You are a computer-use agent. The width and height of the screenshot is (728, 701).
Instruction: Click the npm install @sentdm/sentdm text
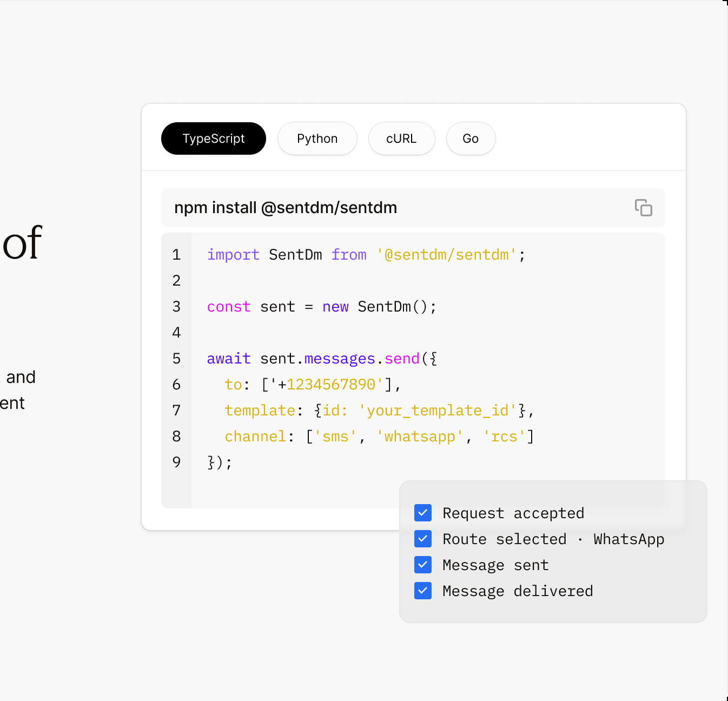[286, 208]
